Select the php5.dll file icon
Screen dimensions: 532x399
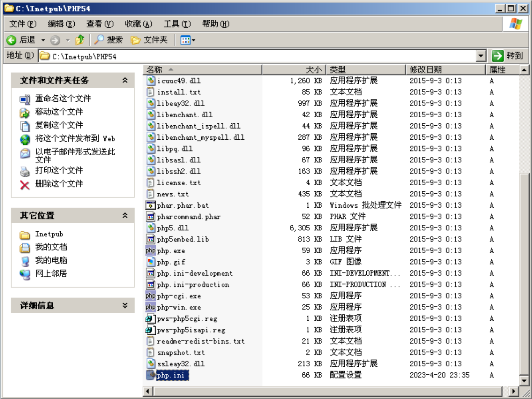click(x=151, y=228)
